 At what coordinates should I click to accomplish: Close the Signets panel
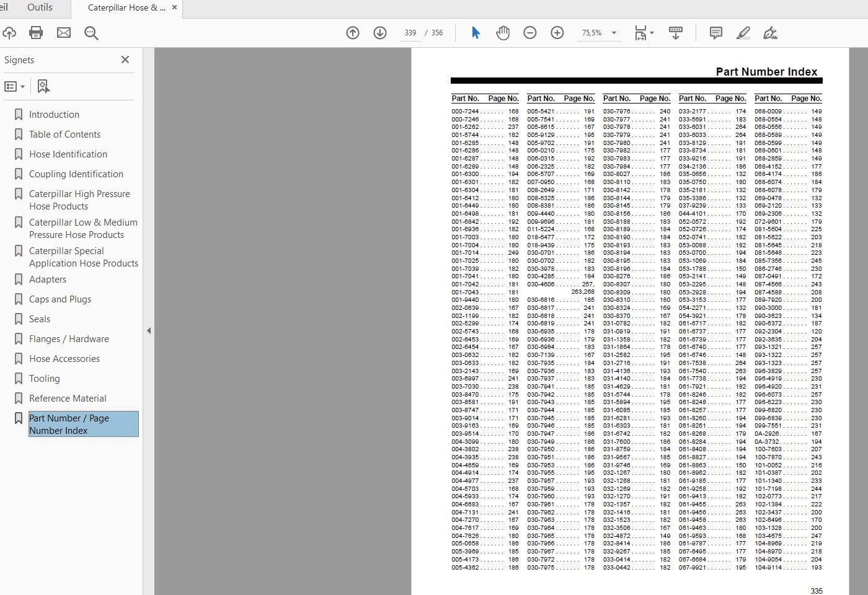click(x=125, y=59)
